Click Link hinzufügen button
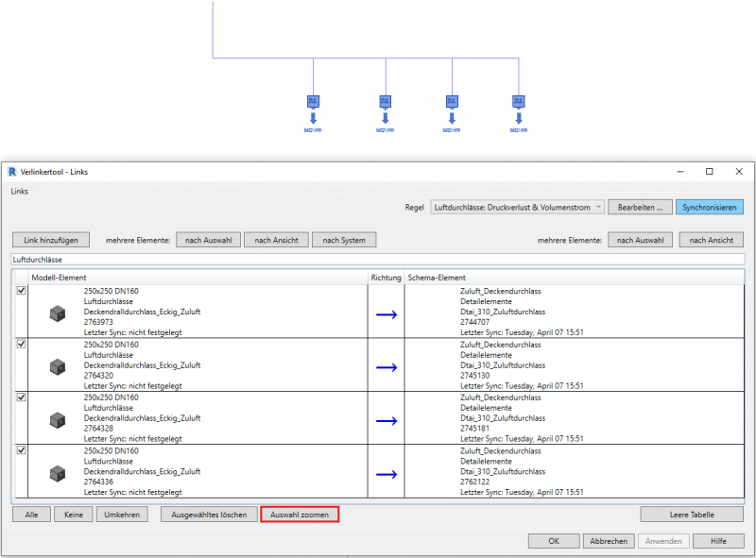 51,240
